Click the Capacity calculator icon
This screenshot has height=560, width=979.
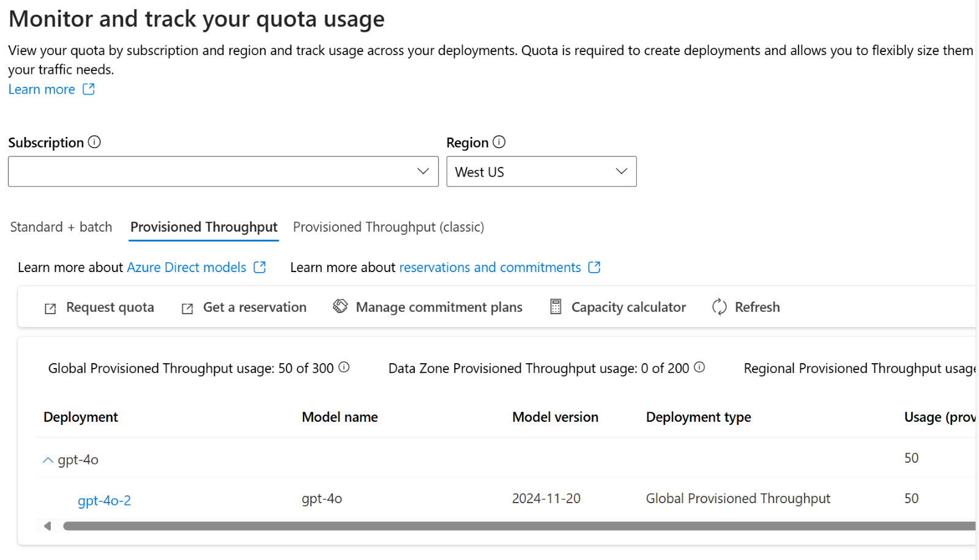coord(556,307)
